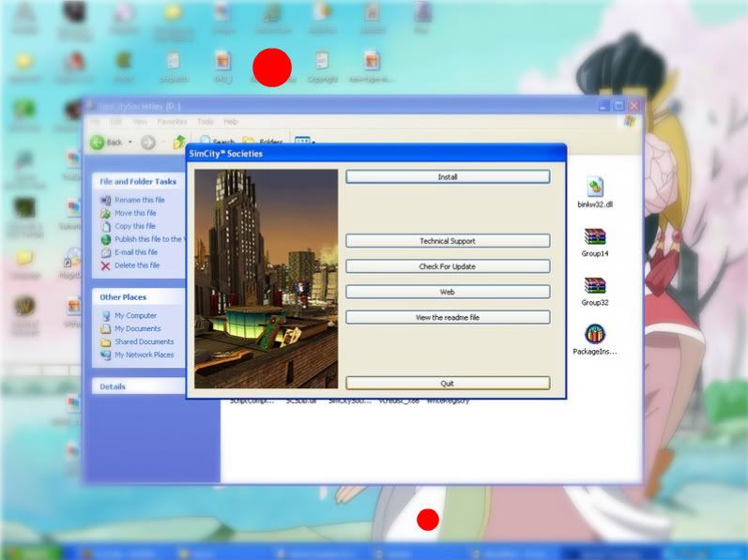Screen dimensions: 748x560
Task: Expand the Details panel header
Action: point(138,386)
